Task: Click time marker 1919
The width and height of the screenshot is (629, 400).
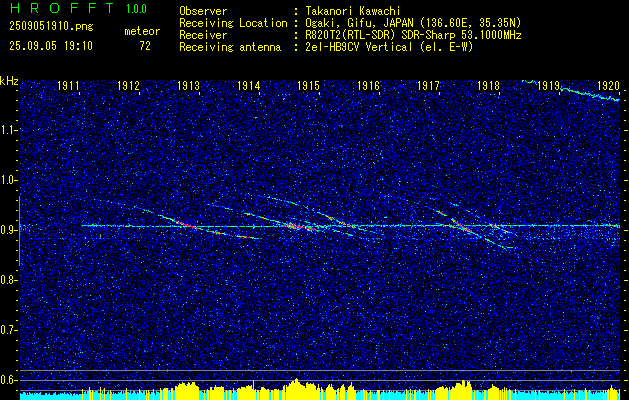Action: (x=548, y=85)
